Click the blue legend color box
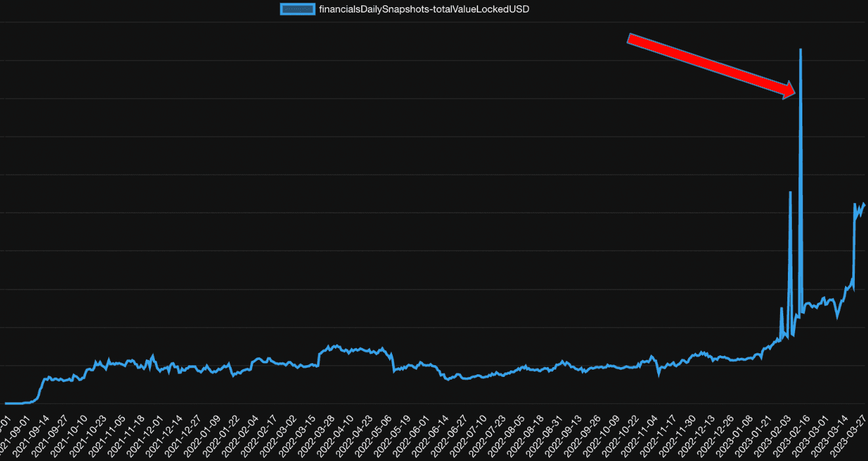The width and height of the screenshot is (868, 461). point(297,9)
